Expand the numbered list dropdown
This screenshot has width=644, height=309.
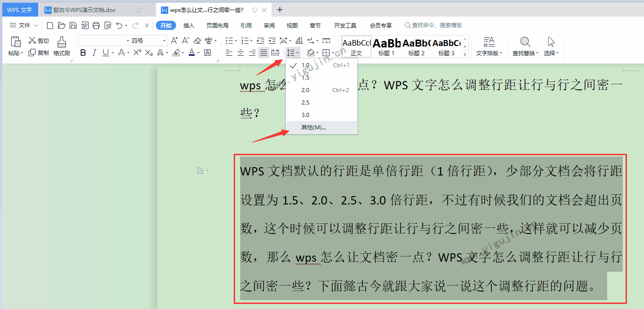(x=251, y=41)
